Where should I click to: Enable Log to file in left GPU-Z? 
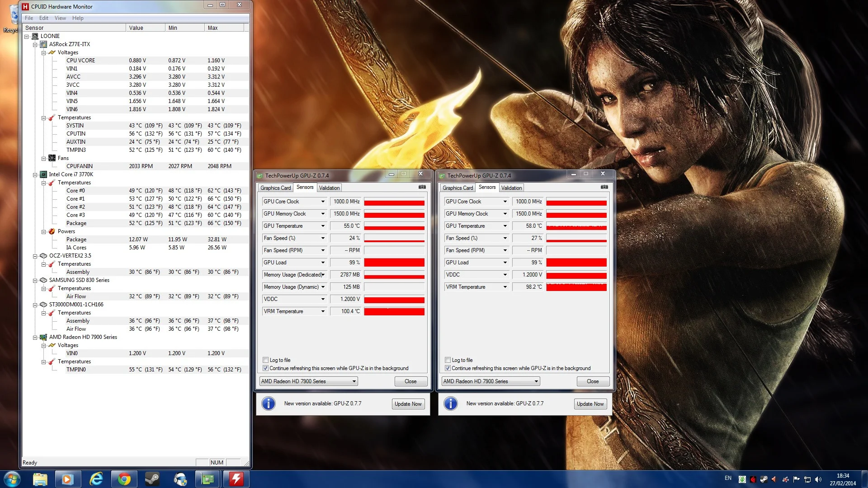pos(266,360)
